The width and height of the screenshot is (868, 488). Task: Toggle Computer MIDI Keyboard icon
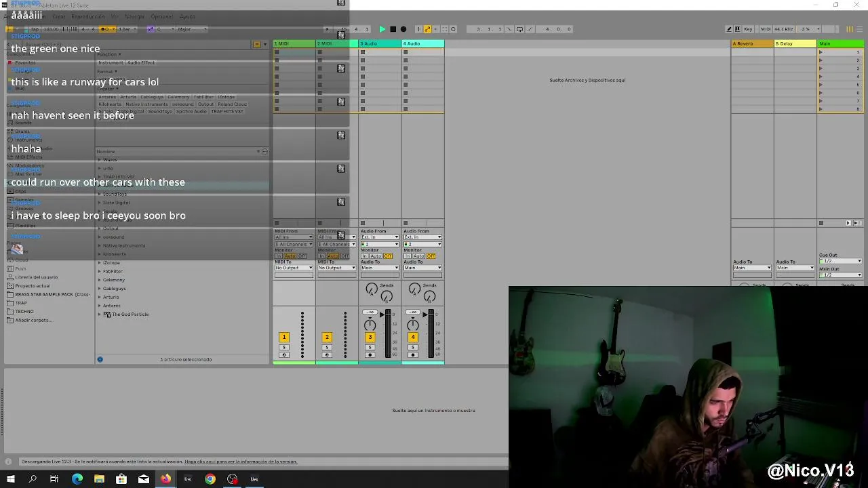click(x=738, y=29)
